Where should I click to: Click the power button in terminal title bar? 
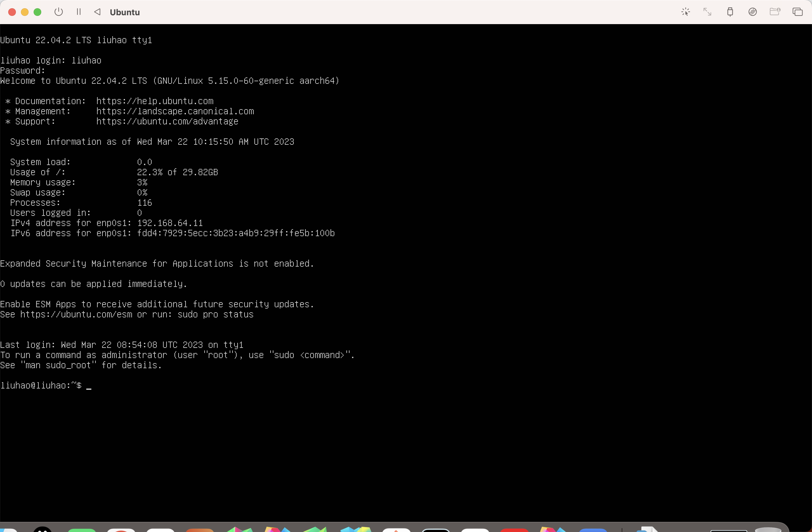pyautogui.click(x=59, y=12)
